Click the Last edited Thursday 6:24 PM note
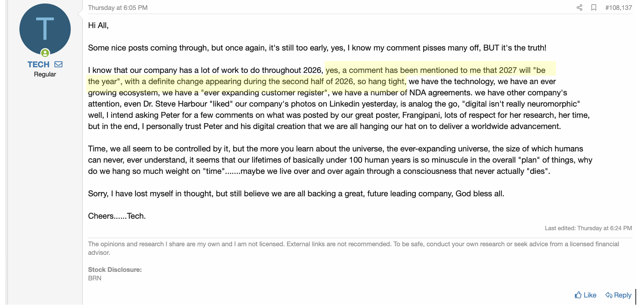The image size is (644, 306). (x=588, y=228)
